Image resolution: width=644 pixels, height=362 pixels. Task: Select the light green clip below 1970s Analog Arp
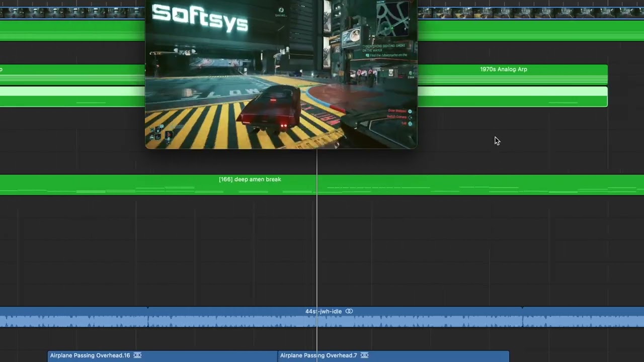512,97
